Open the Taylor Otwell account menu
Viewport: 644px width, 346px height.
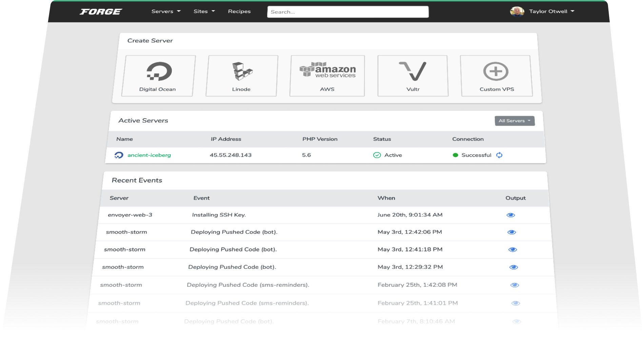[x=552, y=11]
